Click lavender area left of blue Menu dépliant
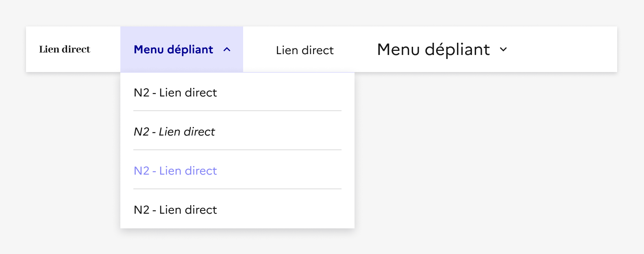Image resolution: width=644 pixels, height=254 pixels. coord(126,50)
